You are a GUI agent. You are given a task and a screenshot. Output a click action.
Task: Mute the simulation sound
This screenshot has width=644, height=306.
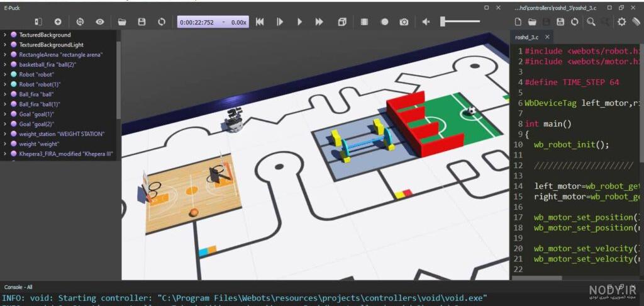(x=426, y=22)
